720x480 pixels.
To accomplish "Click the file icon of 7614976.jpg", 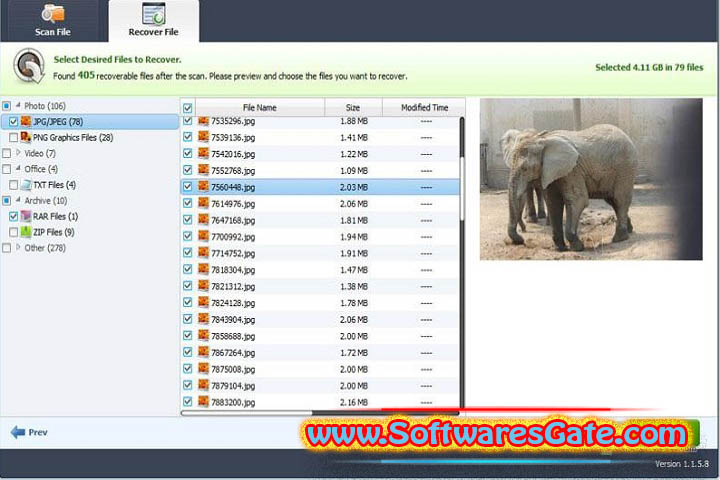I will coord(203,203).
